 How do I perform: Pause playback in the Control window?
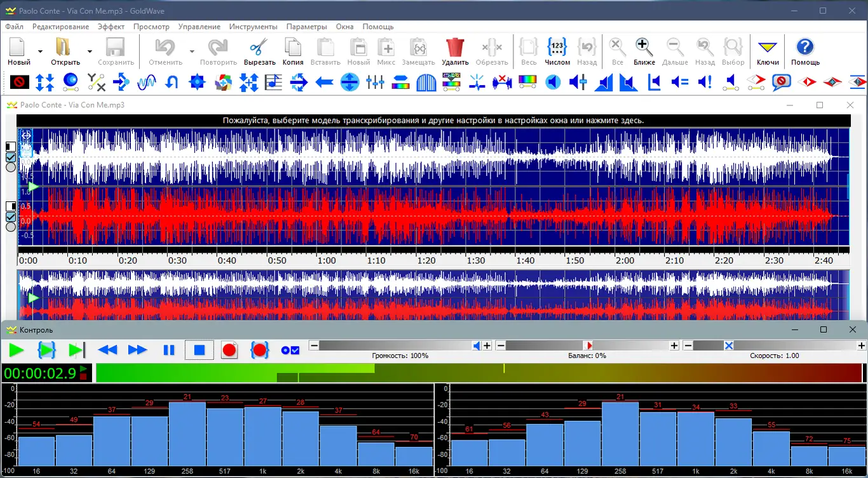tap(168, 350)
